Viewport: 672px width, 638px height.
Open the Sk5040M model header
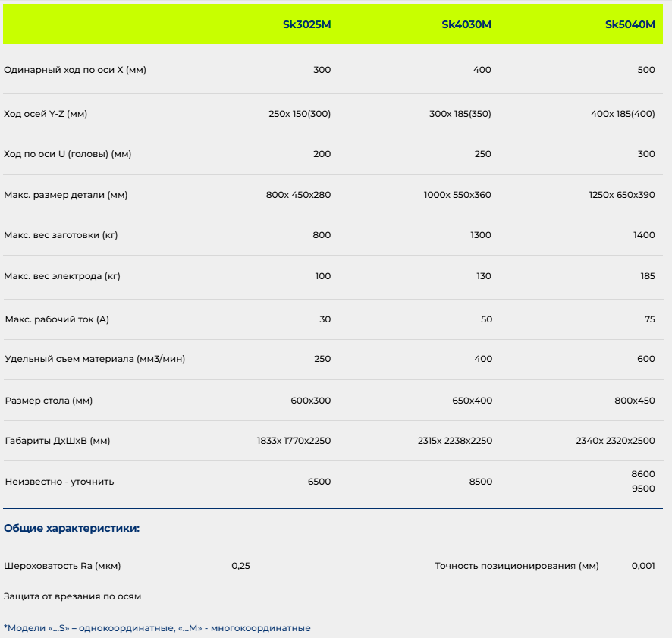[x=630, y=24]
